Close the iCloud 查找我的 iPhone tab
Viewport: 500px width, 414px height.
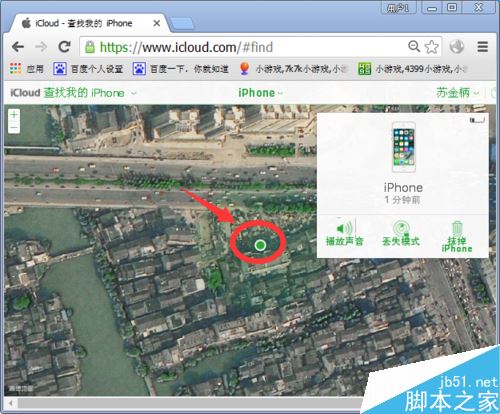[157, 23]
